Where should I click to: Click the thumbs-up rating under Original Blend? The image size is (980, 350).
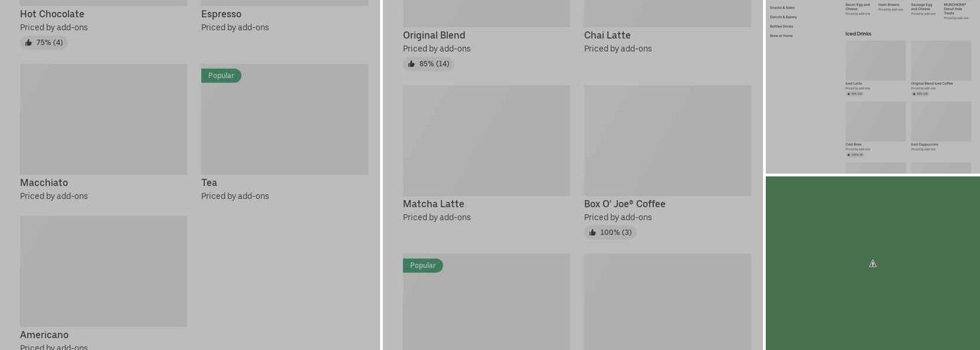(x=428, y=64)
